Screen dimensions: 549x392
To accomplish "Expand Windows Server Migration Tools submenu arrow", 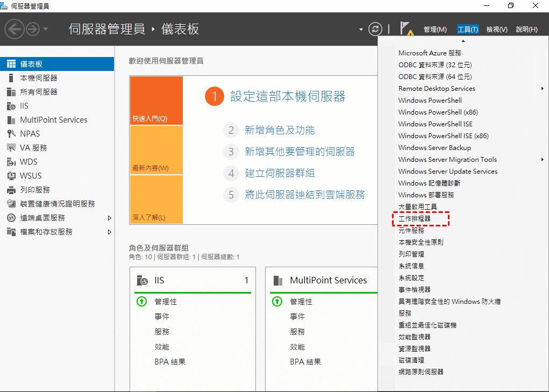I will coord(543,160).
